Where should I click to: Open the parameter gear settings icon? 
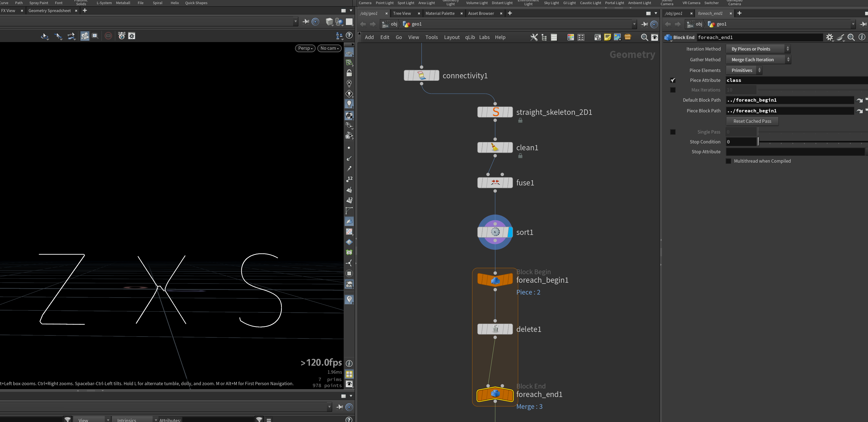point(830,37)
